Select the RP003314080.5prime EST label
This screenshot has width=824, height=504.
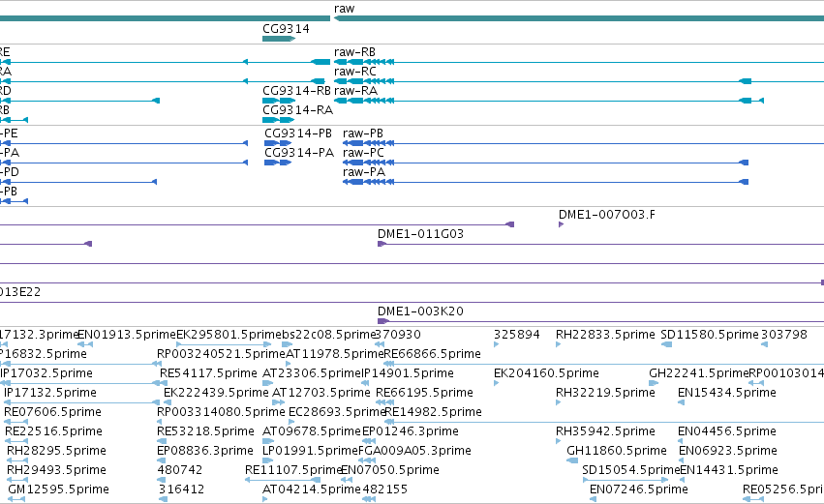coord(221,412)
